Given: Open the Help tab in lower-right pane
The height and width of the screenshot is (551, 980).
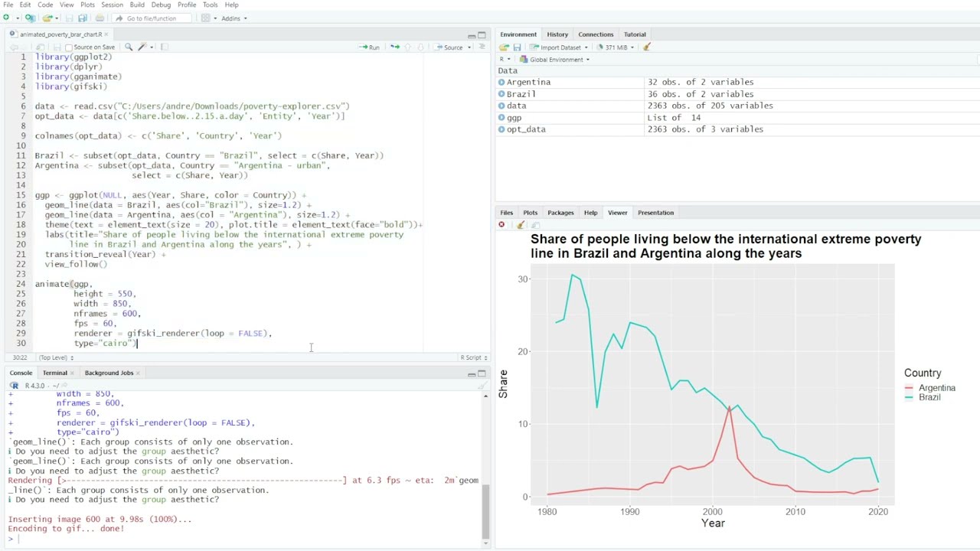Looking at the screenshot, I should click(x=590, y=213).
